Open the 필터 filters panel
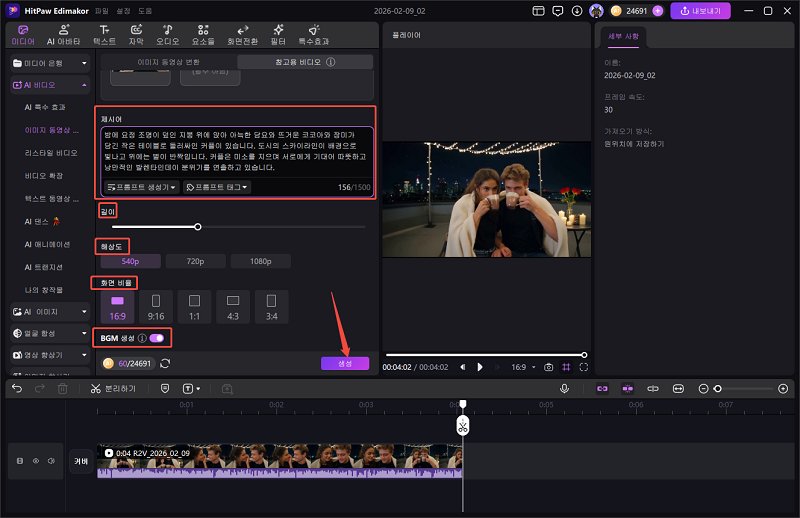Viewport: 800px width, 518px height. [x=278, y=35]
